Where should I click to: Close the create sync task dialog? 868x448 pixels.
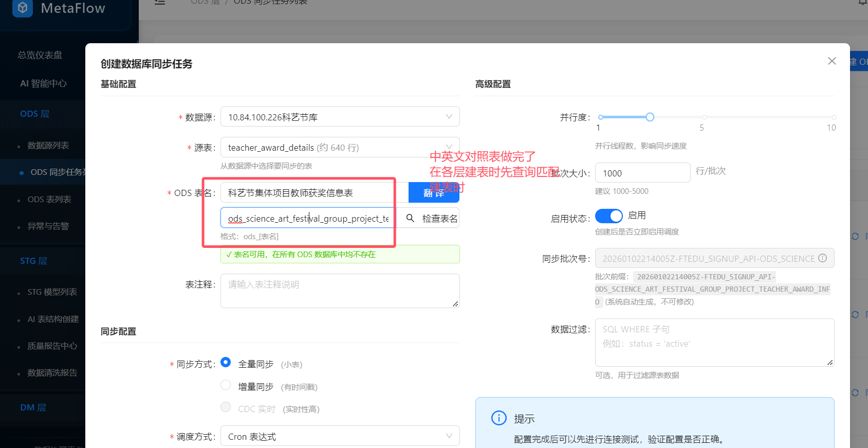(832, 61)
